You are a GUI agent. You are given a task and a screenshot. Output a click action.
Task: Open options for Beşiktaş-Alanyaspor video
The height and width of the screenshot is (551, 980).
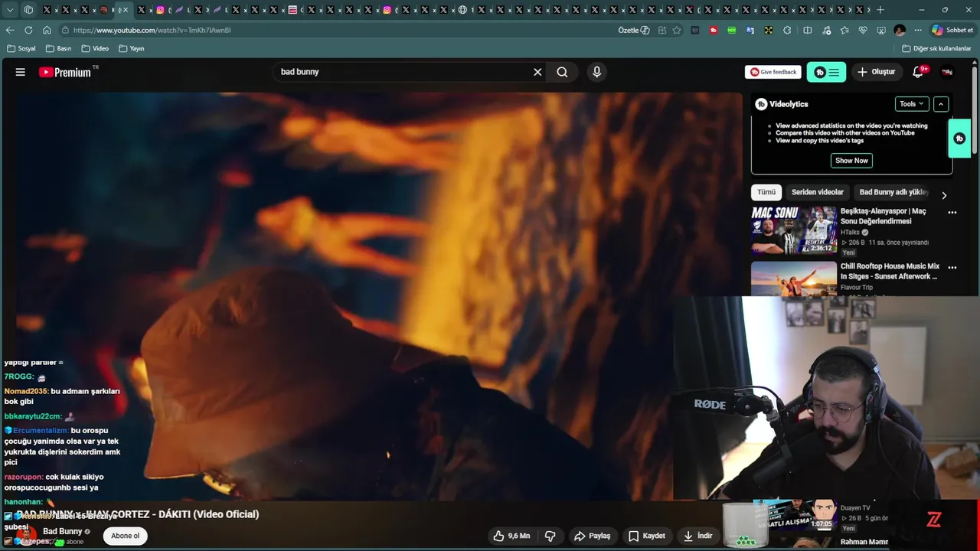tap(952, 212)
